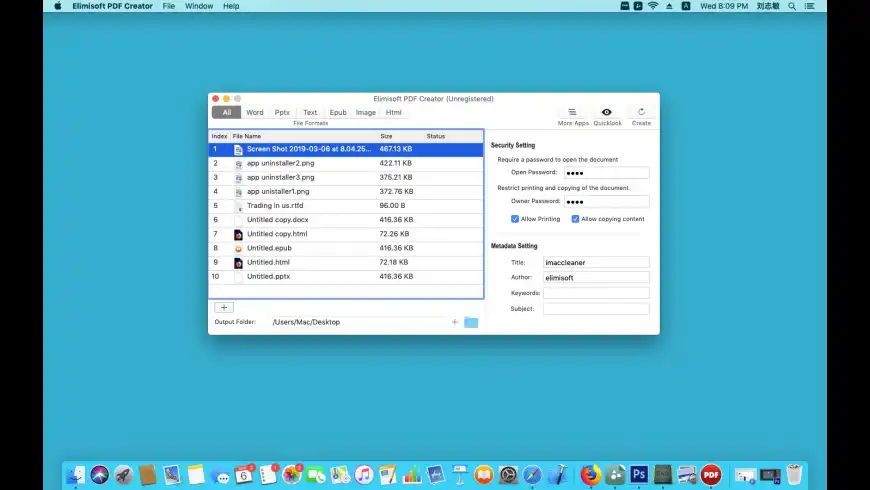The width and height of the screenshot is (870, 490).
Task: Select the row app unistaller1.png
Action: (x=346, y=191)
